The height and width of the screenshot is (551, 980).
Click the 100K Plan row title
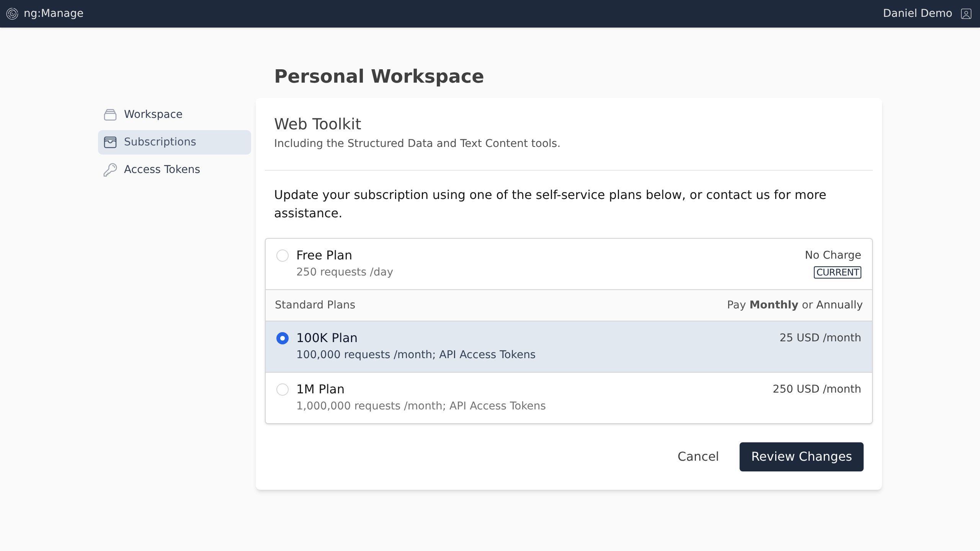tap(327, 338)
